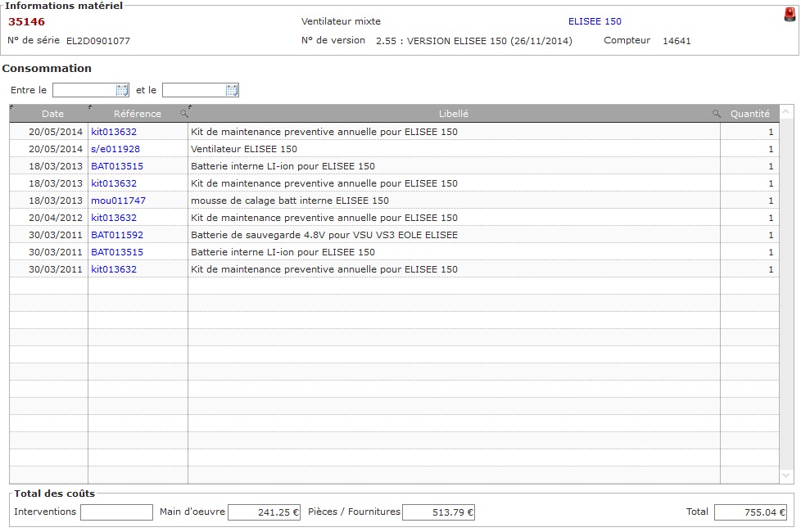
Task: Click the equipment number 35146
Action: 26,21
